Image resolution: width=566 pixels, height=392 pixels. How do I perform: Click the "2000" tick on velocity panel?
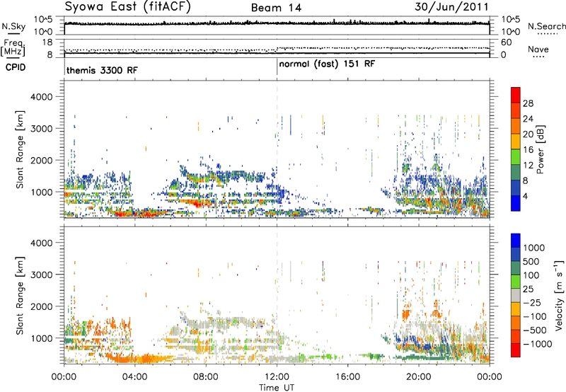coord(41,306)
